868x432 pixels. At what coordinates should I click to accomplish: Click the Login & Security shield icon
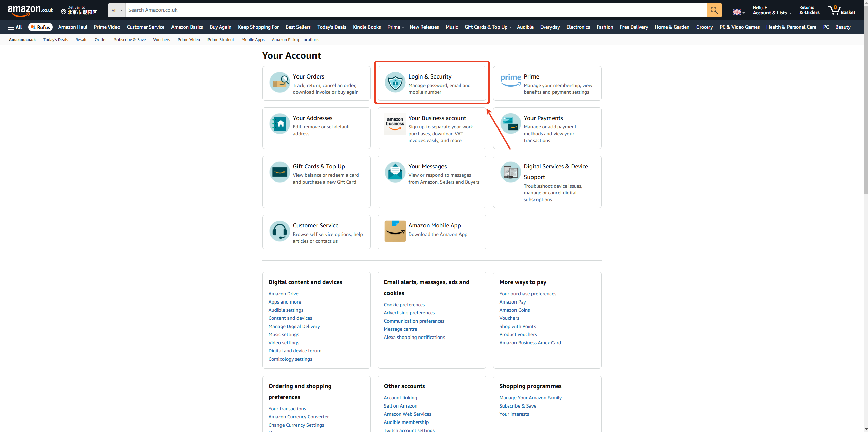(x=395, y=82)
